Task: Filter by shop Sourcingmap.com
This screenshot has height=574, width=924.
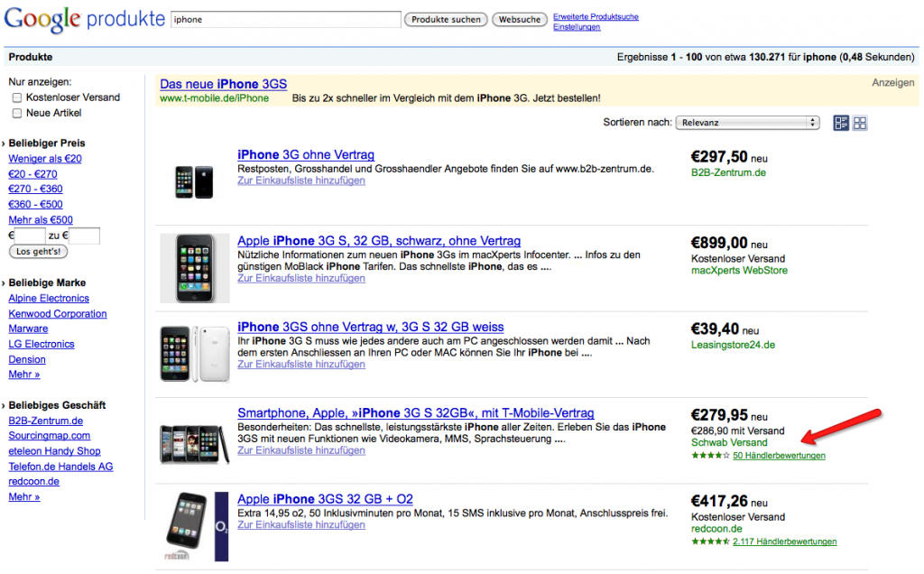Action: click(x=50, y=436)
